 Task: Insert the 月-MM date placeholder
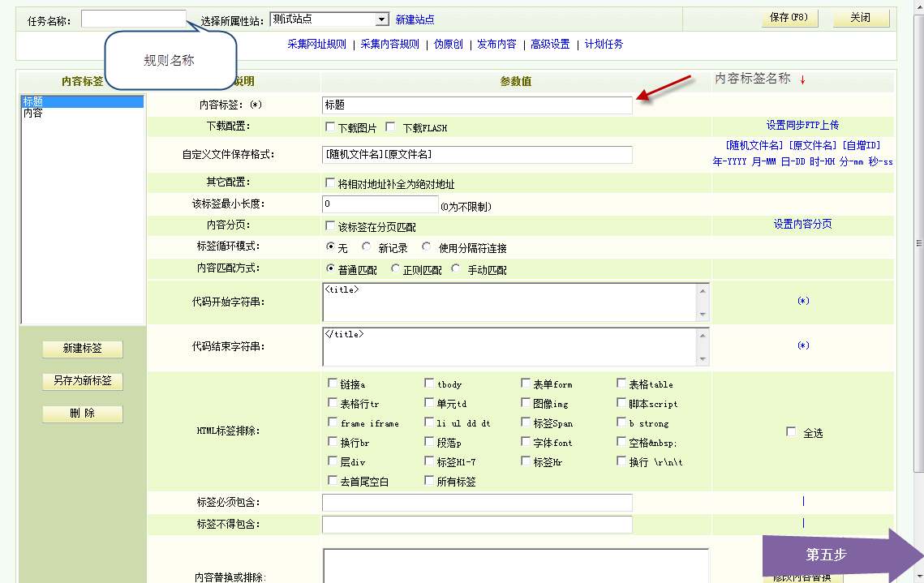click(x=763, y=161)
